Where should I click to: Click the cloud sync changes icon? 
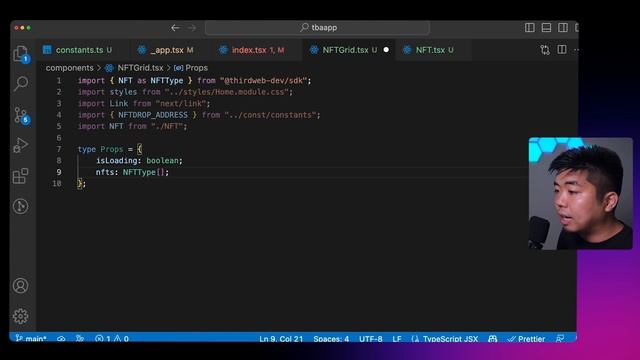pyautogui.click(x=61, y=338)
